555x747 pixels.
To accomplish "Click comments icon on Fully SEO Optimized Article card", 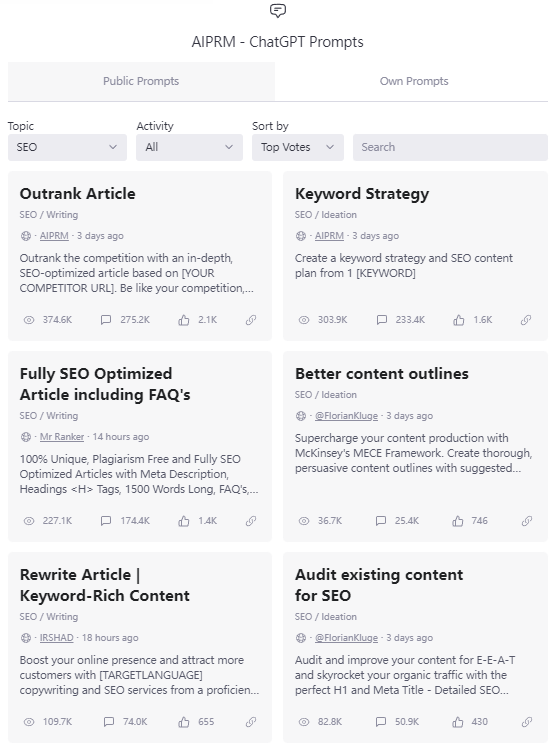I will click(106, 521).
